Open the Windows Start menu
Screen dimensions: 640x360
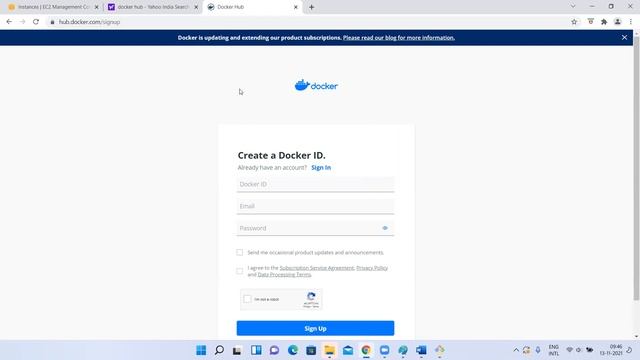click(201, 350)
